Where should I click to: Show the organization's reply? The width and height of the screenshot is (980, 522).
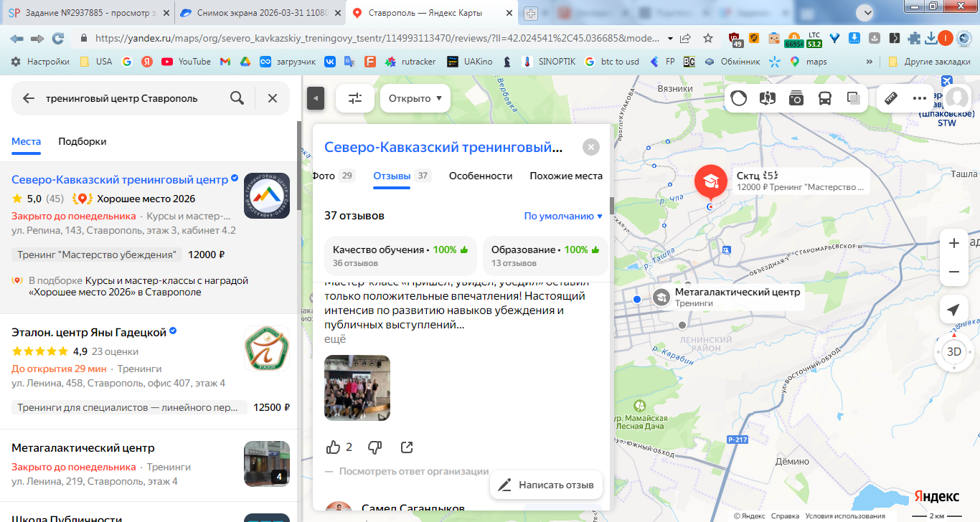[414, 472]
